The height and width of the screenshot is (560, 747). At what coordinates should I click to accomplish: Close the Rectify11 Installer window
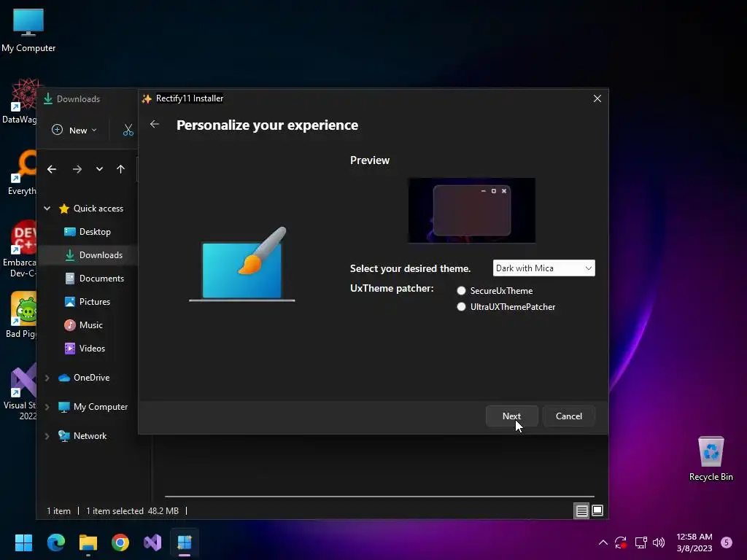597,98
